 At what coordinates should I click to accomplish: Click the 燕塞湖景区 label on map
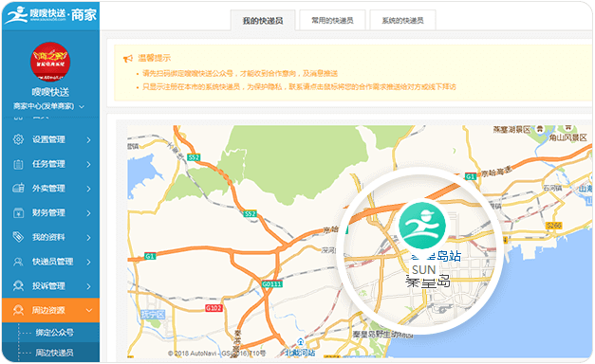pos(511,130)
